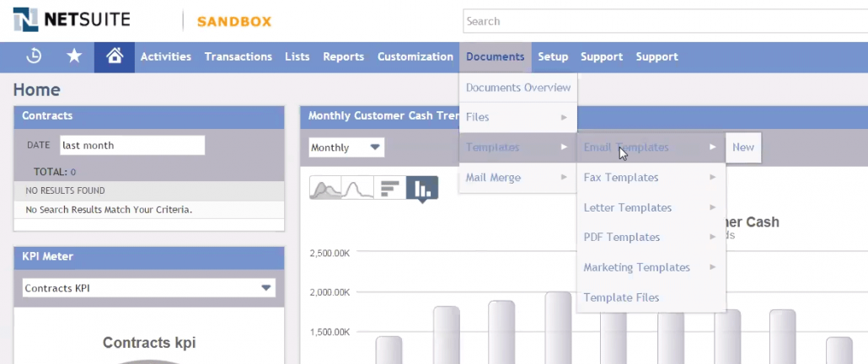This screenshot has height=364, width=868.
Task: Expand the Email Templates submenu arrow
Action: (712, 147)
